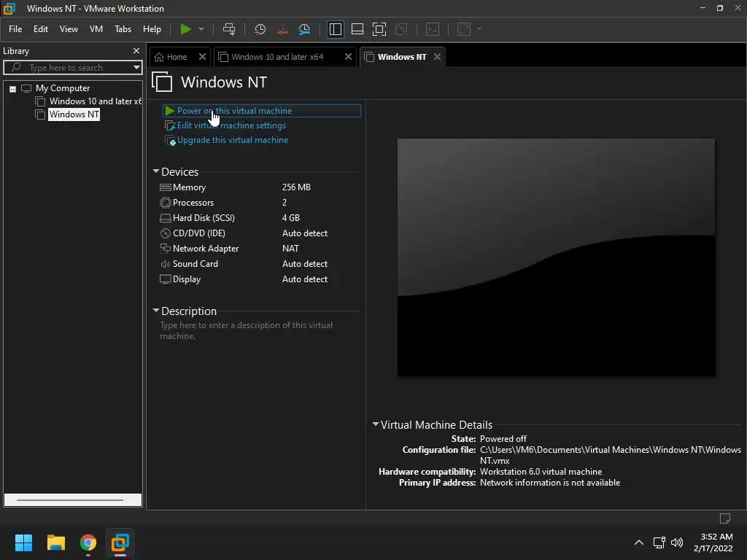Open the VM menu
Image resolution: width=747 pixels, height=560 pixels.
pyautogui.click(x=96, y=29)
